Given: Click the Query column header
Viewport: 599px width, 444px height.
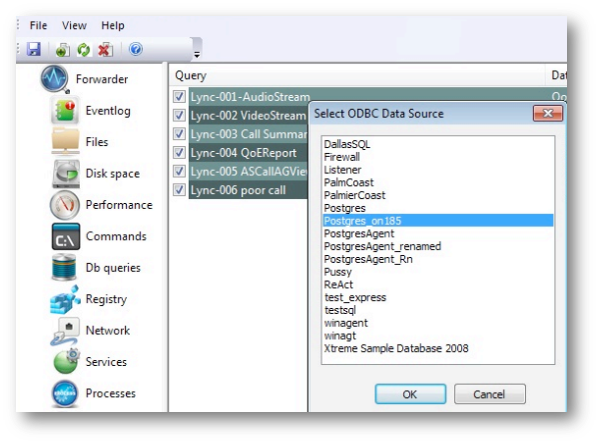Looking at the screenshot, I should pyautogui.click(x=357, y=75).
